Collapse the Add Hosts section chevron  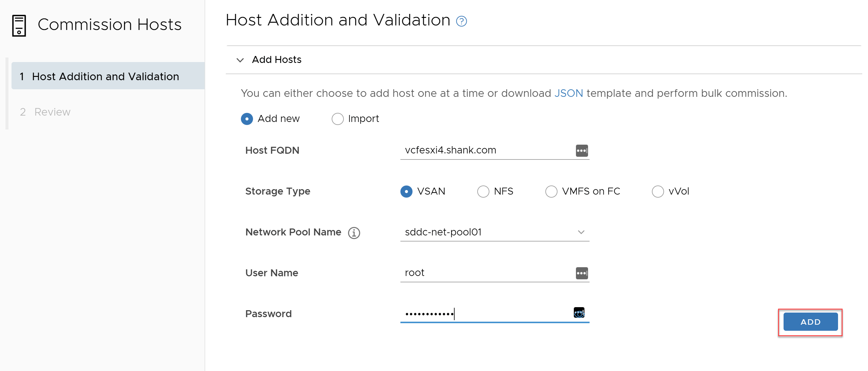240,60
